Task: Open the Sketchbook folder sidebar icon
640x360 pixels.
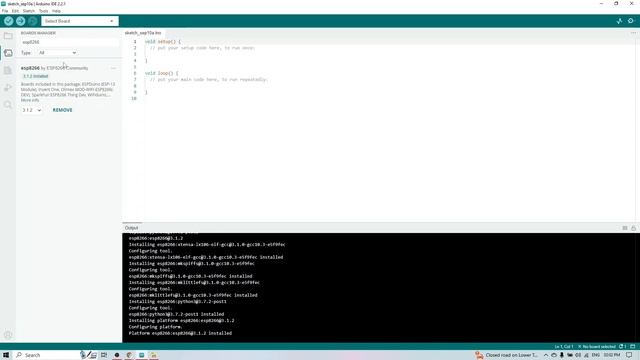Action: tap(8, 36)
